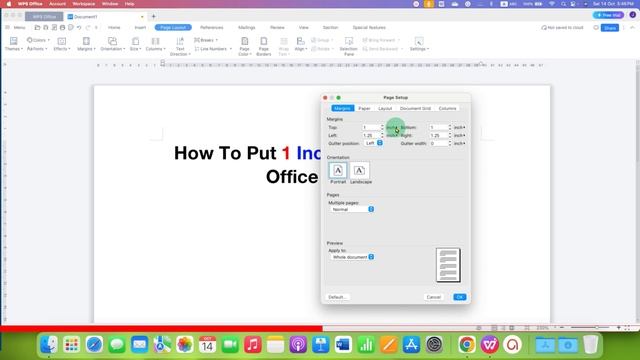This screenshot has height=360, width=640.
Task: Open the Breaks dropdown
Action: (206, 40)
